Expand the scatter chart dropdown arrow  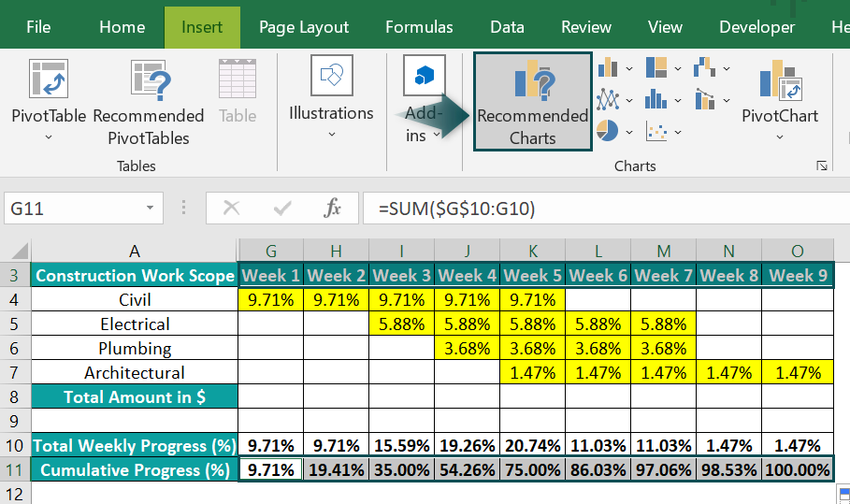(x=678, y=132)
